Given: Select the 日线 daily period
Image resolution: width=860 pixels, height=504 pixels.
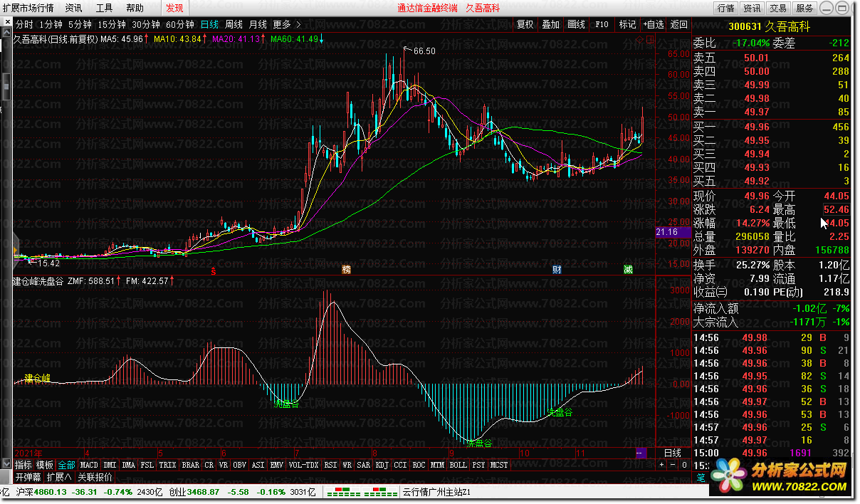Looking at the screenshot, I should coord(209,24).
